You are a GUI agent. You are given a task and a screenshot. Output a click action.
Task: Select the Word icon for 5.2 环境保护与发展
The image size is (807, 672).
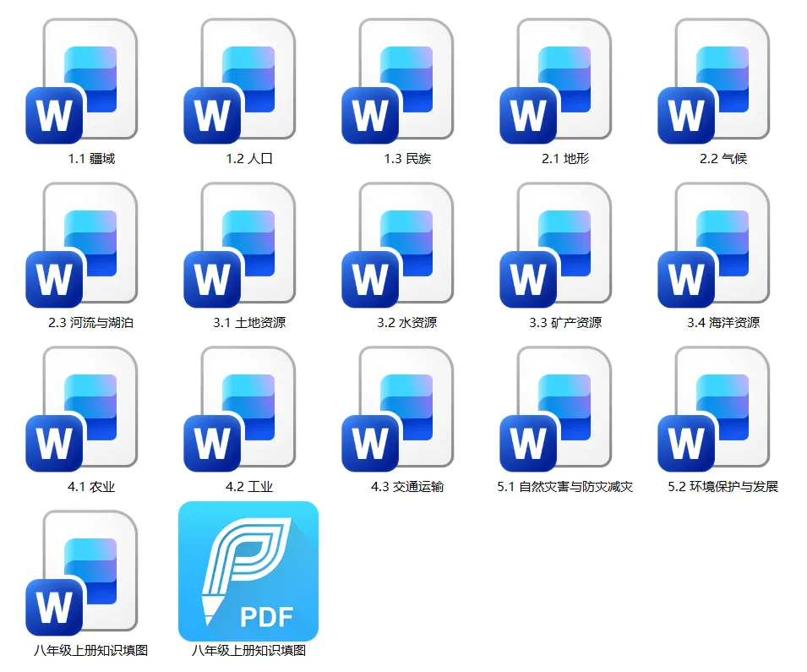(x=713, y=409)
